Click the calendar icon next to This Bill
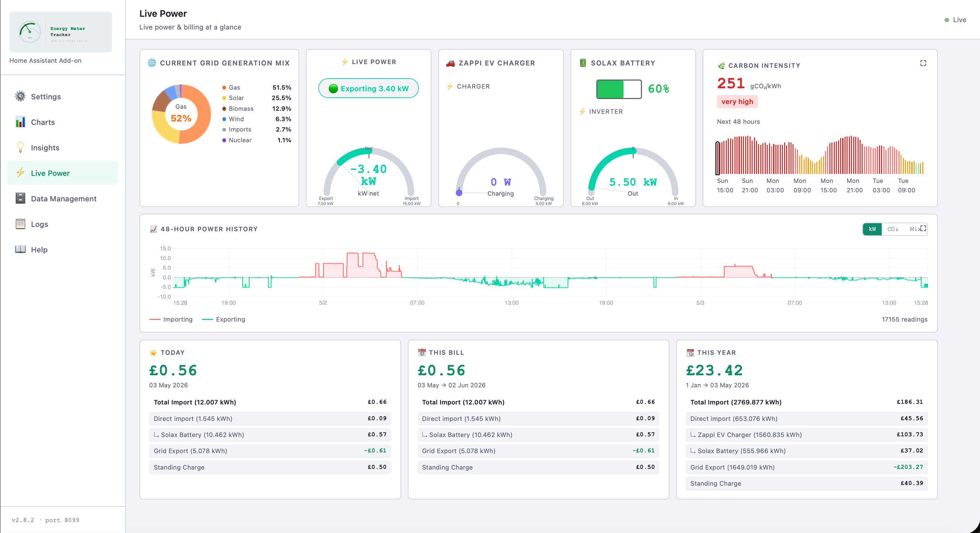 click(x=422, y=352)
